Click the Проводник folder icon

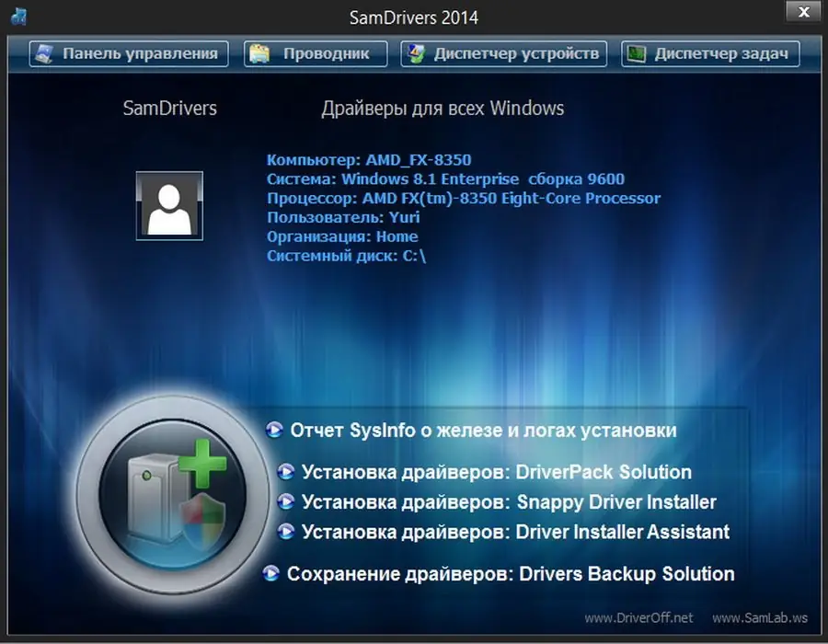pyautogui.click(x=259, y=54)
